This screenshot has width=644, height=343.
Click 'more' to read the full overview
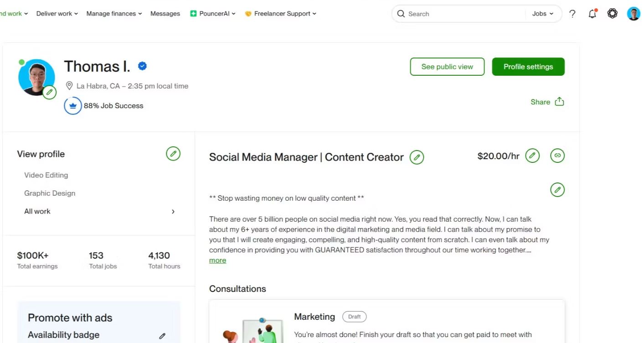tap(217, 260)
